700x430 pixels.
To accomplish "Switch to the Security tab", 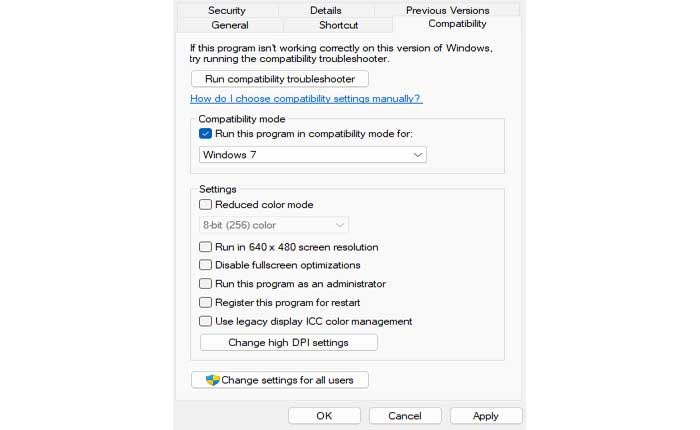I will [227, 10].
